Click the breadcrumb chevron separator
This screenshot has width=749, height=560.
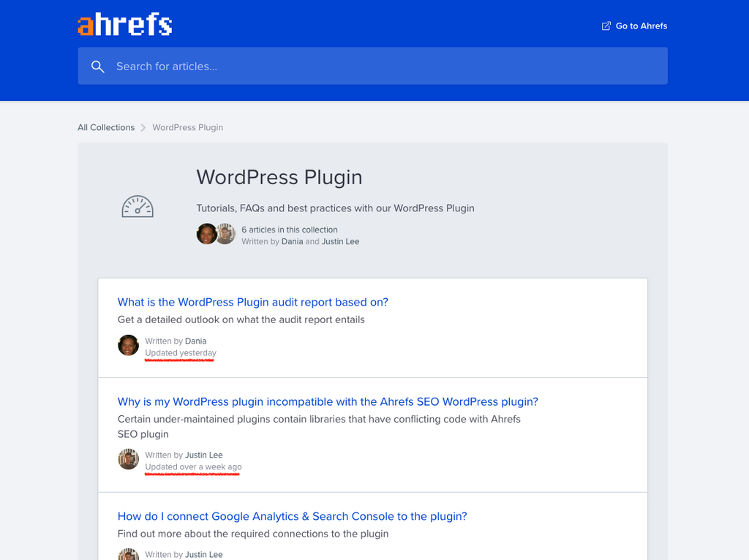pos(143,127)
